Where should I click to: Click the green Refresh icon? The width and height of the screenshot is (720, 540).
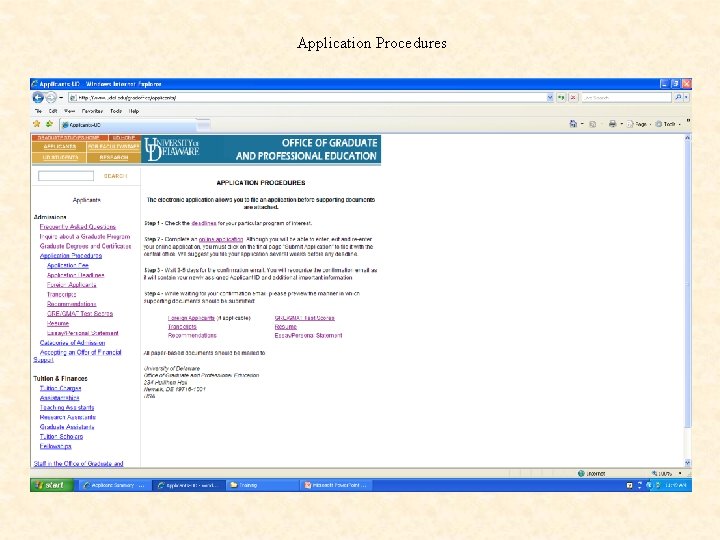pyautogui.click(x=561, y=98)
